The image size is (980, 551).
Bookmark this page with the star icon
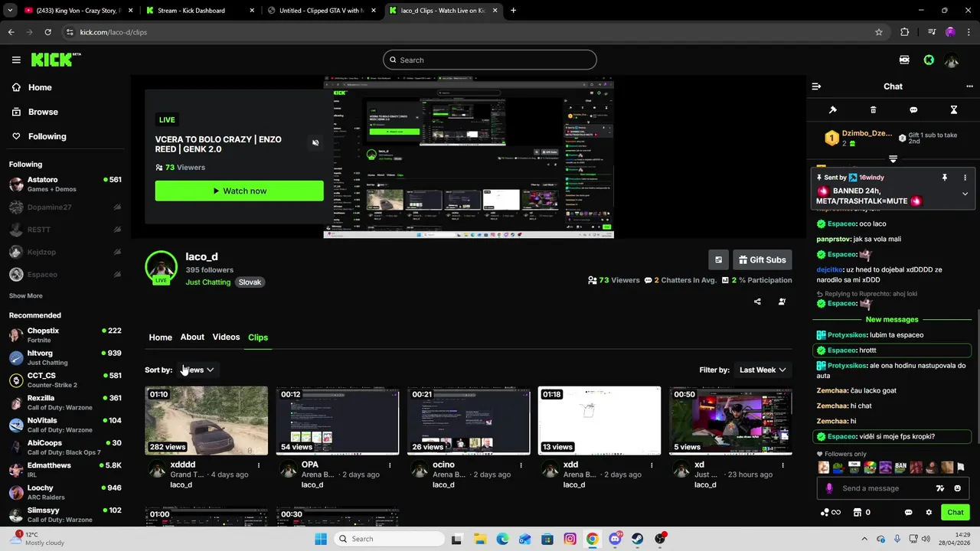point(879,32)
